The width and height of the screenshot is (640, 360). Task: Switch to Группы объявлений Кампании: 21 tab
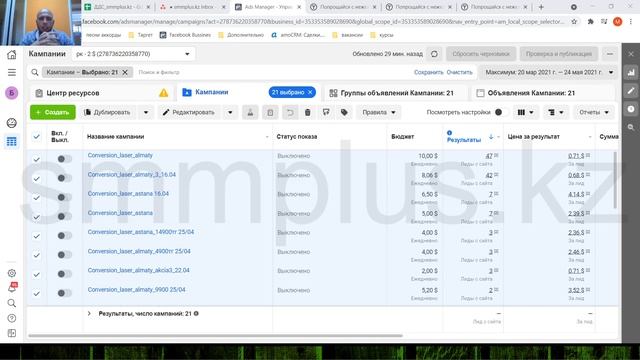(396, 93)
